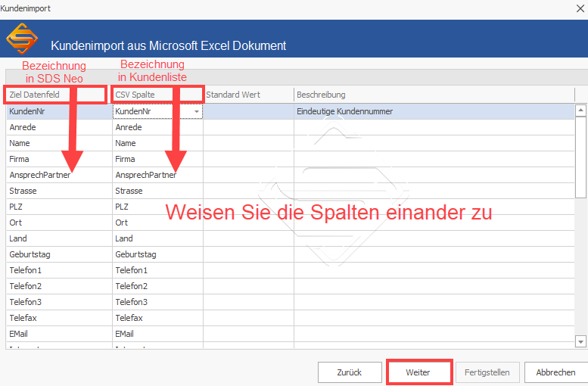The width and height of the screenshot is (588, 386).
Task: Click the PLZ CSV Spalte cell
Action: pos(157,207)
